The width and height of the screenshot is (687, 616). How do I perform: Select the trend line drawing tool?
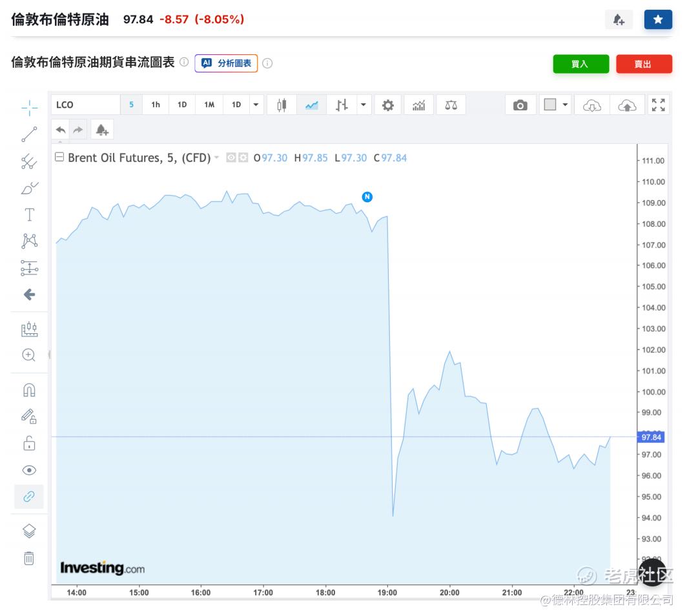(x=29, y=134)
